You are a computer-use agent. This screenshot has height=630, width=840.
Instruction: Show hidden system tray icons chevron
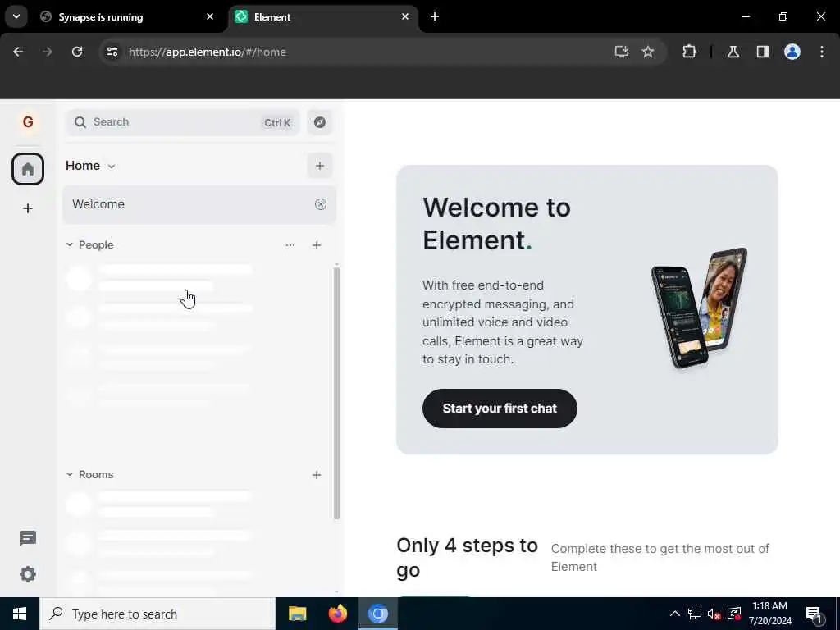675,614
